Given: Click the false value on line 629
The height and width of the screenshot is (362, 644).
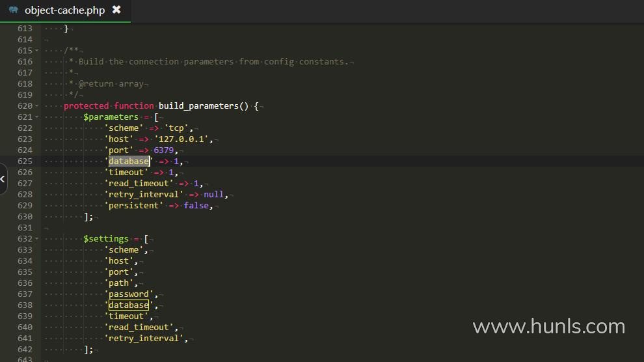Looking at the screenshot, I should [196, 206].
